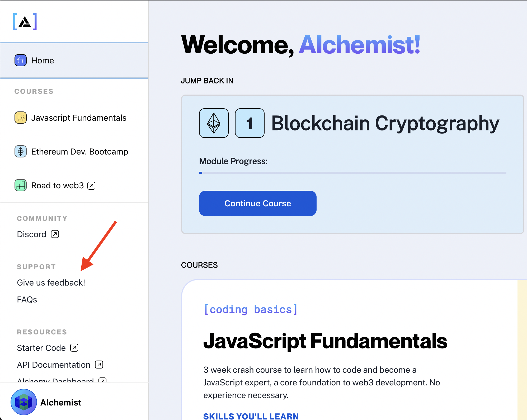Click the module number 1 icon
The height and width of the screenshot is (420, 527).
(x=249, y=123)
